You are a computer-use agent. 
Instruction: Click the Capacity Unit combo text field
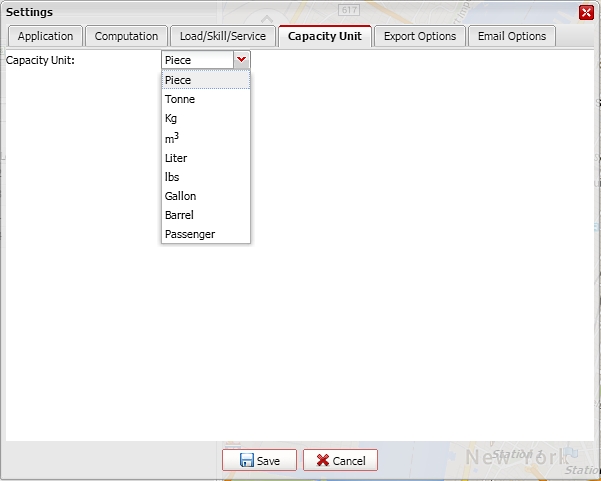(x=198, y=60)
